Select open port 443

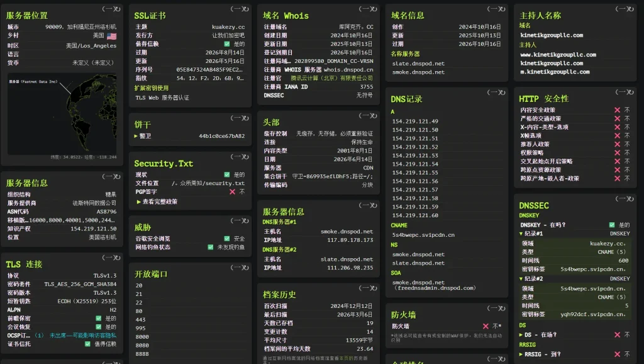pyautogui.click(x=140, y=320)
